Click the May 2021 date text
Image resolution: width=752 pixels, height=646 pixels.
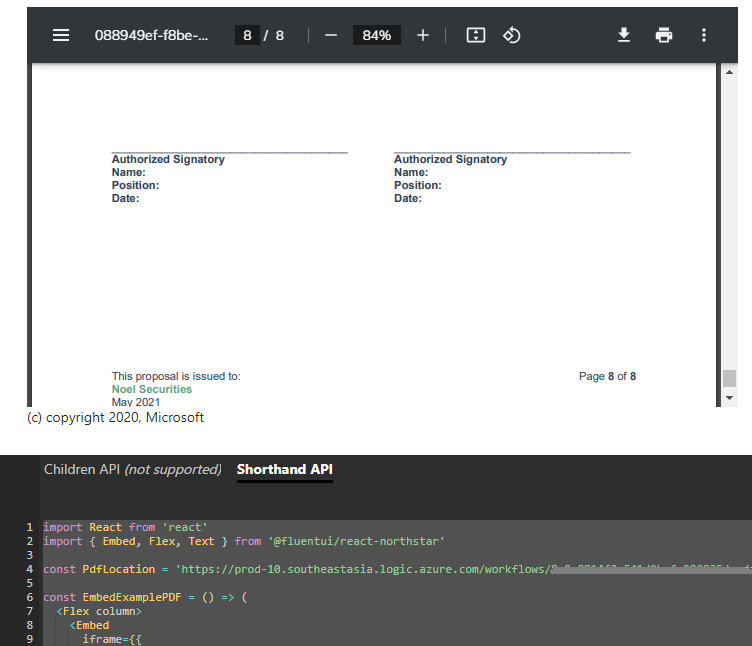pos(136,402)
